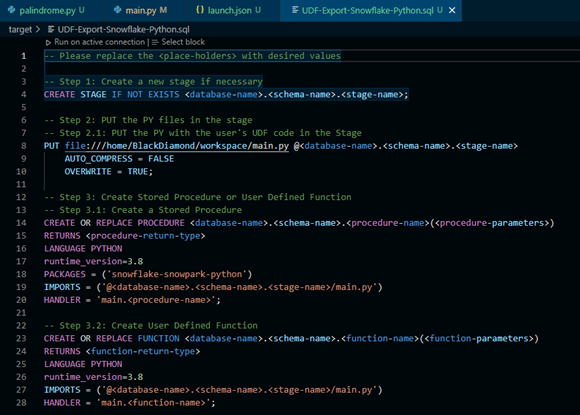Click comment 'Step 3: Create Stored Procedure or User Defined Function'

coord(198,197)
